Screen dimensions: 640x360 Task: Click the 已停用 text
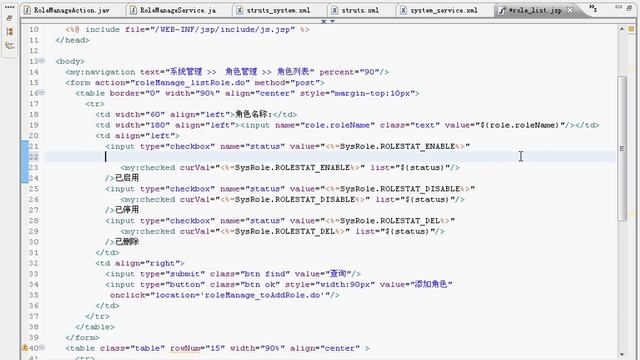(127, 210)
